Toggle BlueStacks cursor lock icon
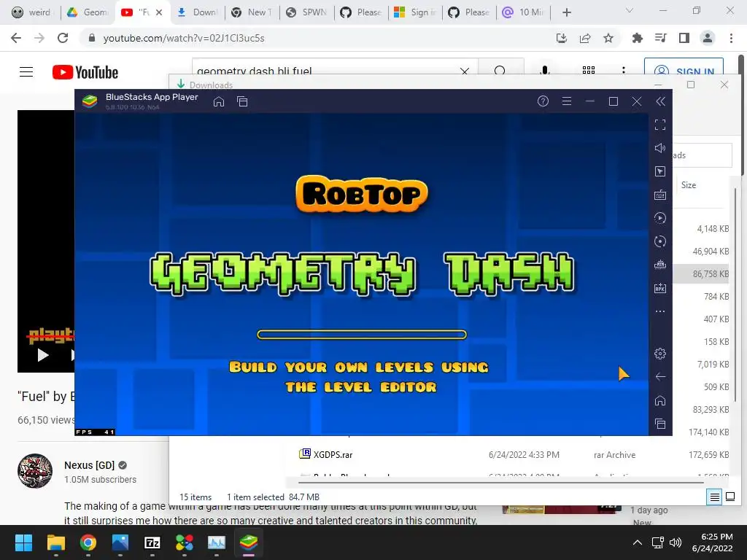Image resolution: width=747 pixels, height=560 pixels. click(x=660, y=171)
